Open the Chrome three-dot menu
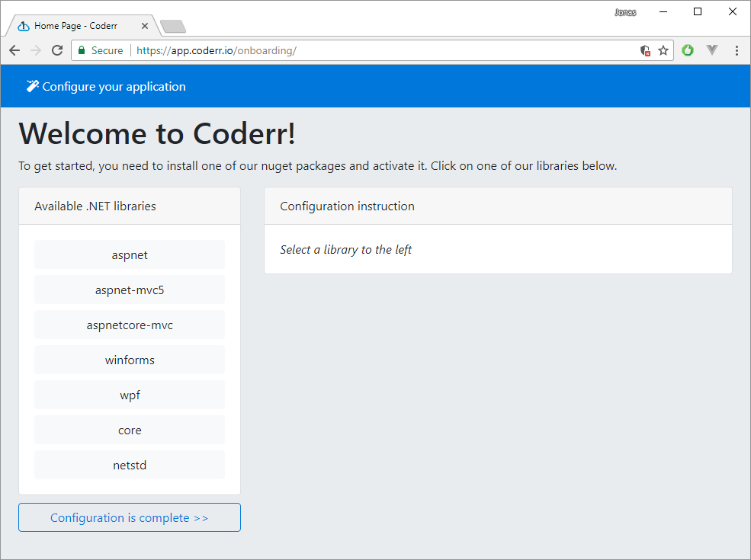The width and height of the screenshot is (751, 560). click(x=737, y=50)
